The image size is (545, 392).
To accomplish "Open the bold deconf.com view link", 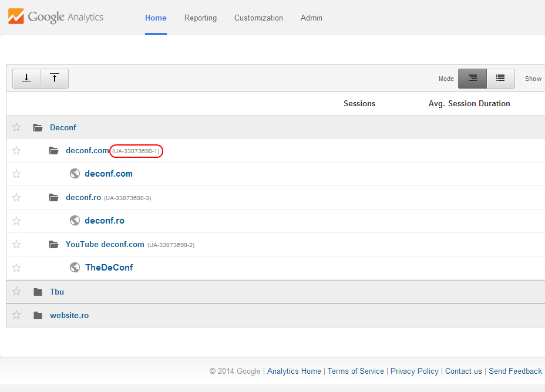I will click(109, 174).
